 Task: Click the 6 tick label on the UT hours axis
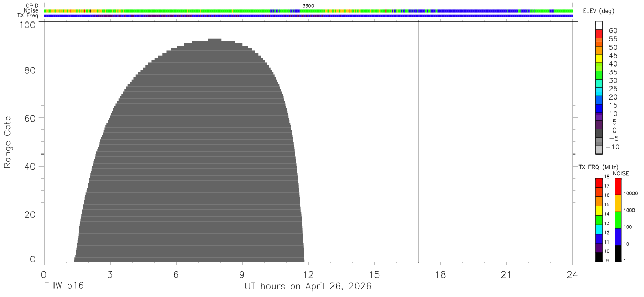[x=176, y=274]
